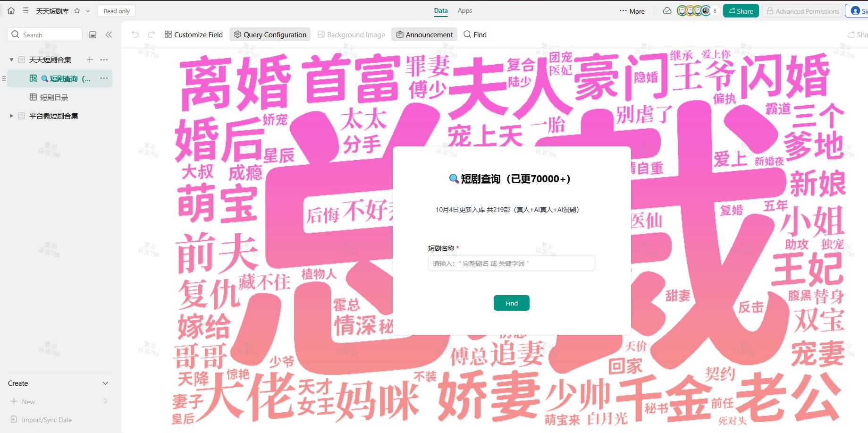868x433 pixels.
Task: Go to the home icon
Action: point(11,10)
